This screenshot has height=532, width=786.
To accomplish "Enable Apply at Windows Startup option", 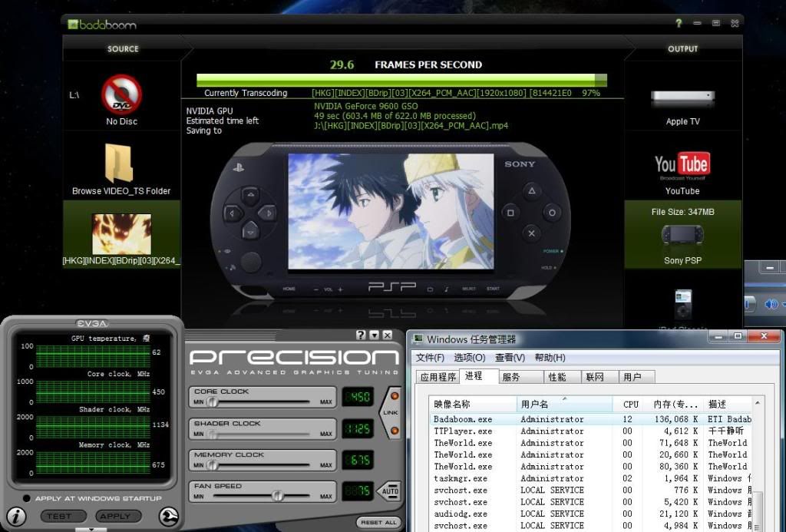I will tap(27, 498).
